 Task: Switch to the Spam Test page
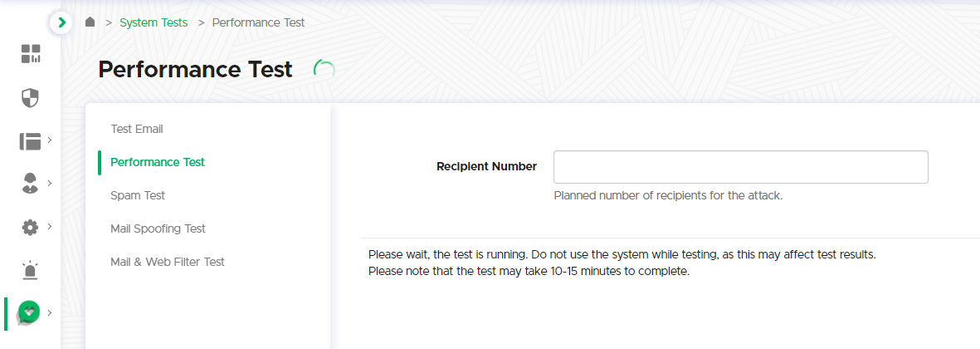coord(138,195)
